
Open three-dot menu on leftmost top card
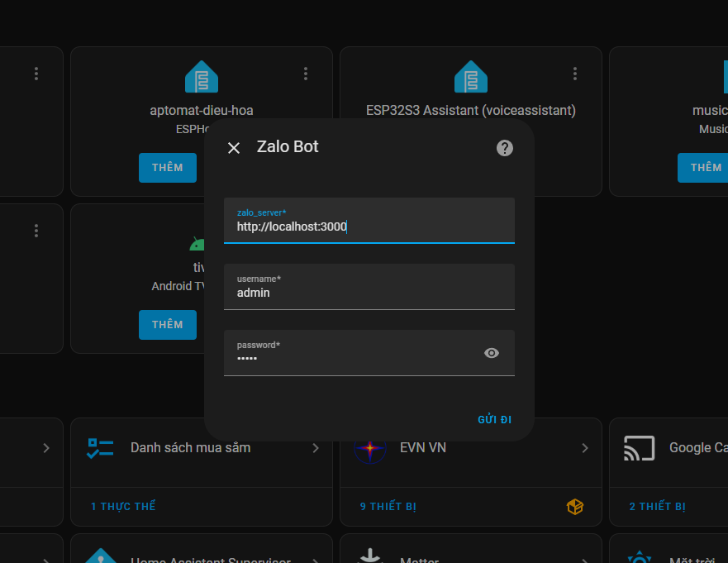tap(36, 74)
